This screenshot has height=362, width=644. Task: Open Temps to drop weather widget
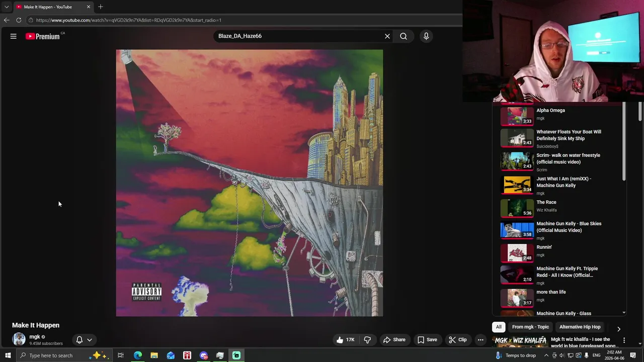click(x=516, y=355)
